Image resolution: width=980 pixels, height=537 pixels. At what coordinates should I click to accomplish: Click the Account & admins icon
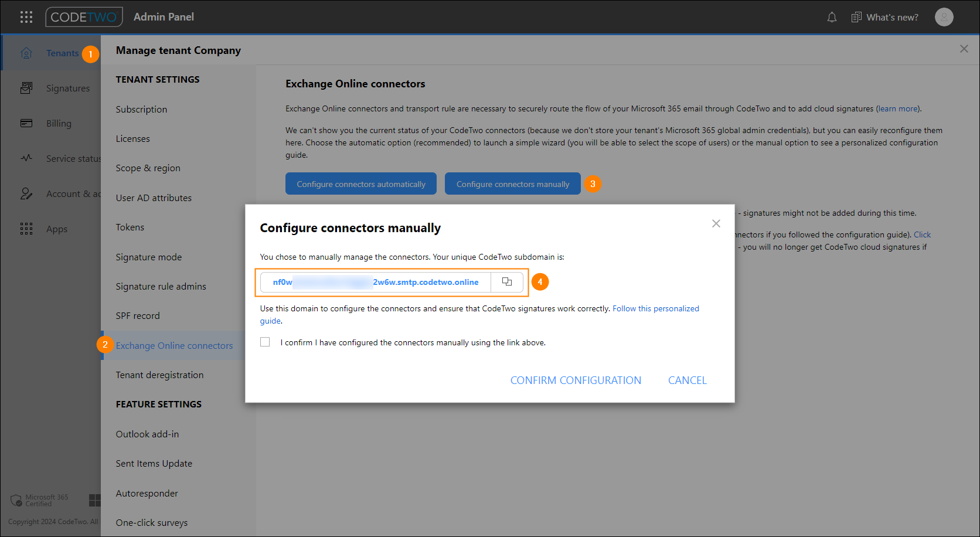point(26,193)
